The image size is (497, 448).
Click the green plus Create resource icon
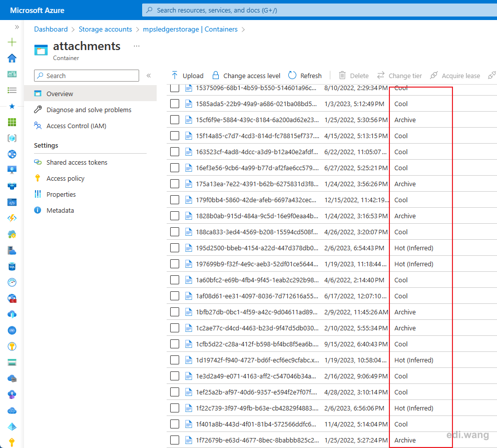[12, 42]
